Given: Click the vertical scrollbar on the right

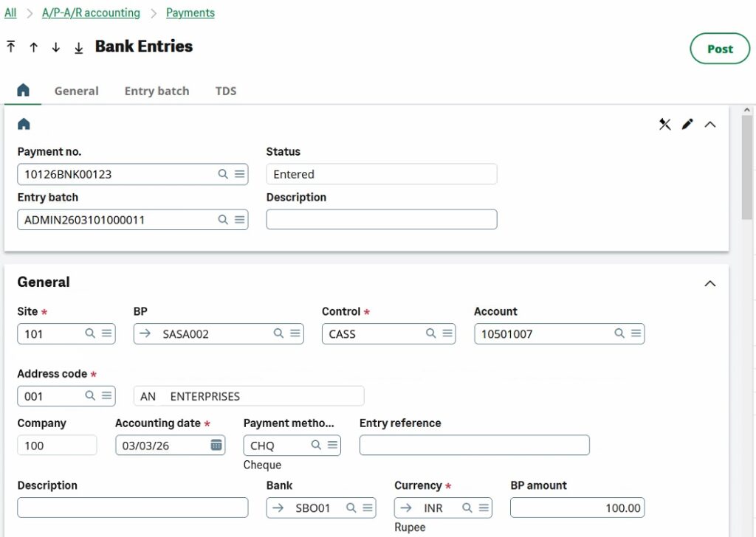Looking at the screenshot, I should (746, 170).
